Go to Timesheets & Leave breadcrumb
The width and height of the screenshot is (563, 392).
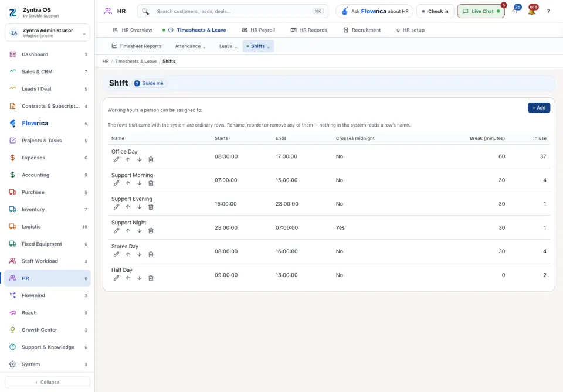(x=135, y=62)
